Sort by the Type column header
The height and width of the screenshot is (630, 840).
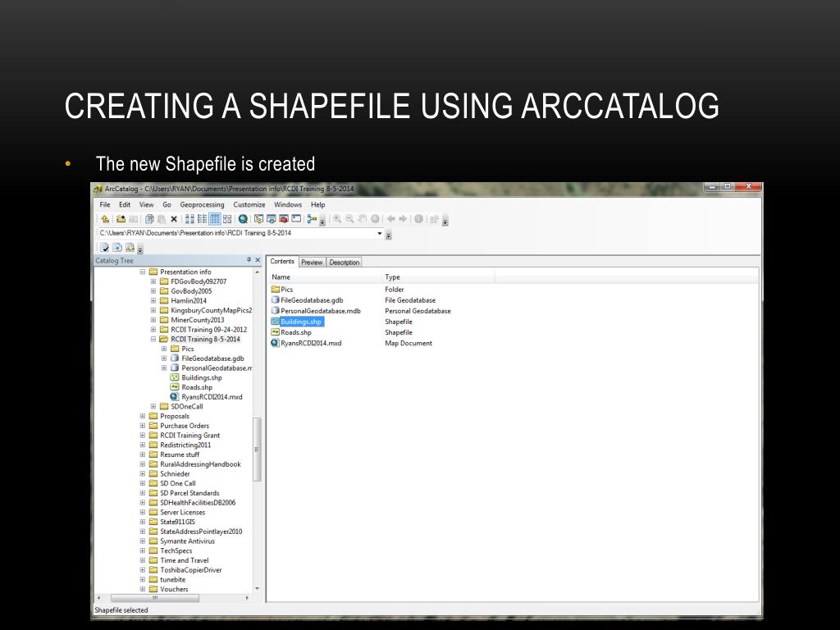pos(438,277)
